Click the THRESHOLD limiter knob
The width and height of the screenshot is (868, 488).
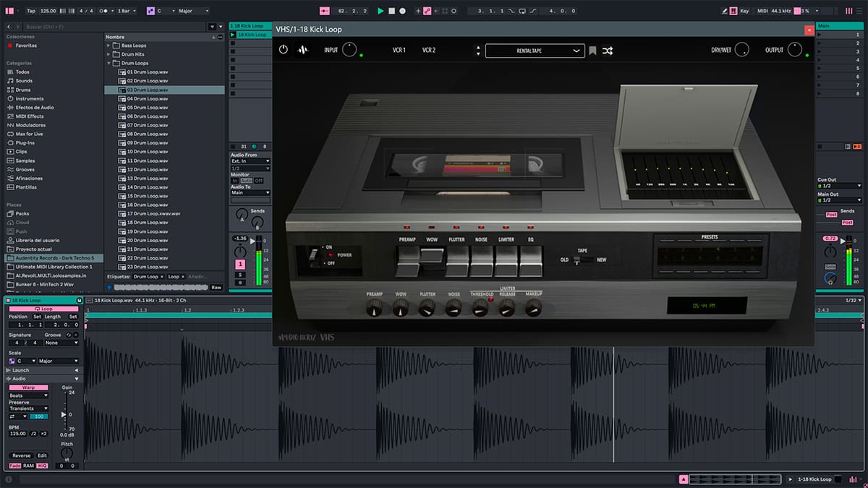click(x=480, y=309)
